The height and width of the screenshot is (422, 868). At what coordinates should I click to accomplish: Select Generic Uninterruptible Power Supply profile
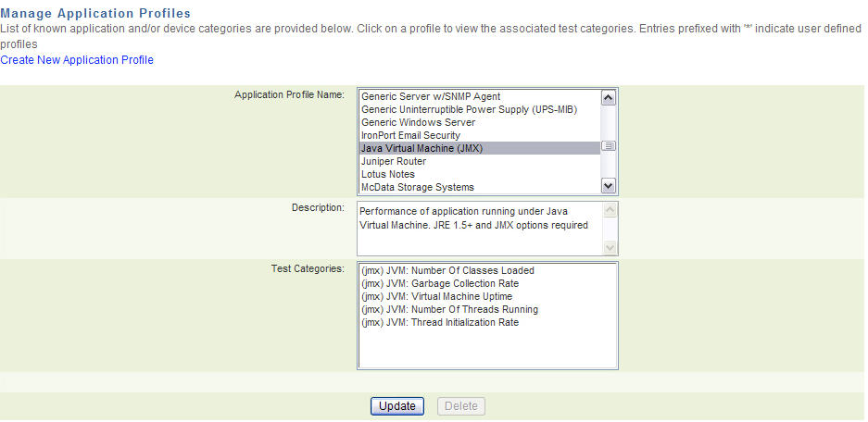point(469,109)
